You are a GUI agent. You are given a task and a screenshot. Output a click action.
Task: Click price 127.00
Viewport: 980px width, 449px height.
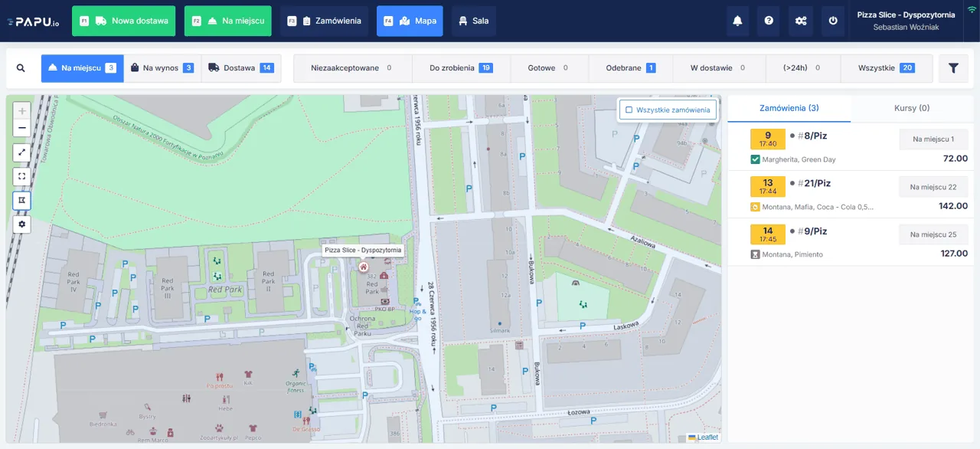tap(954, 254)
